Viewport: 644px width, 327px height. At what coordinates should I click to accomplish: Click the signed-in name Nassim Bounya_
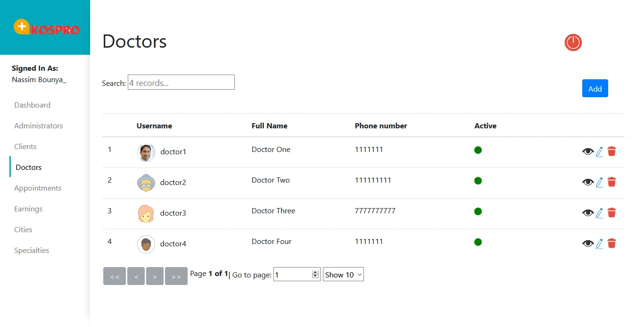[x=39, y=80]
